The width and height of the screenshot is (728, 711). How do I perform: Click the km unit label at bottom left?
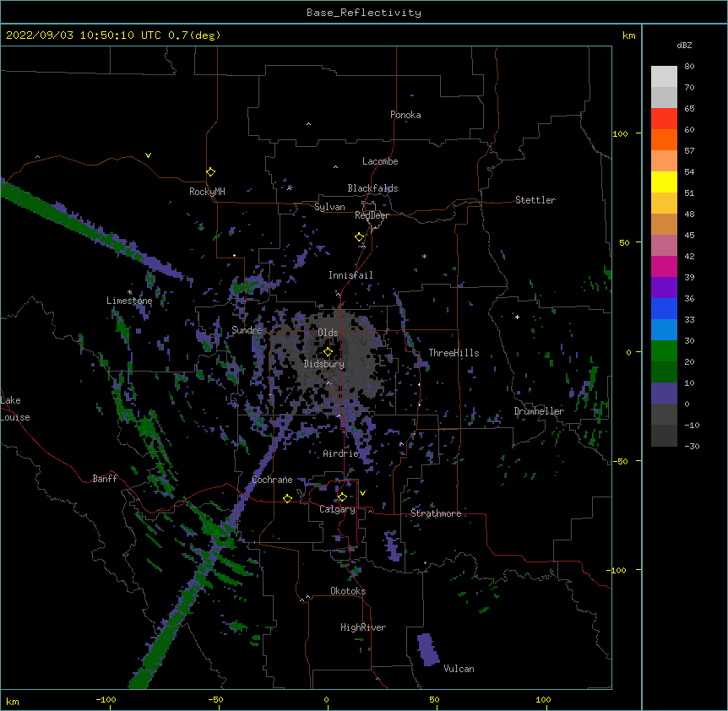(x=13, y=701)
